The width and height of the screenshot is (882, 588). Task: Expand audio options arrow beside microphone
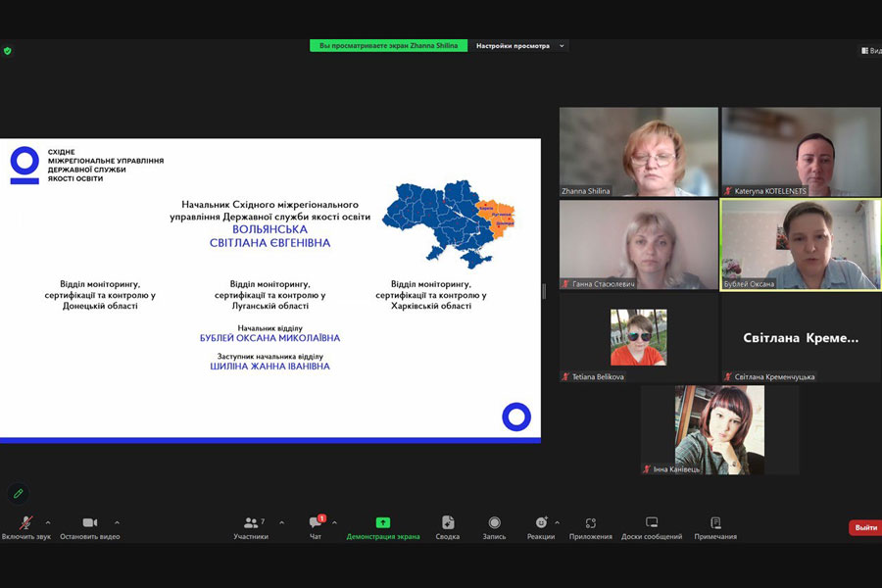pos(48,522)
